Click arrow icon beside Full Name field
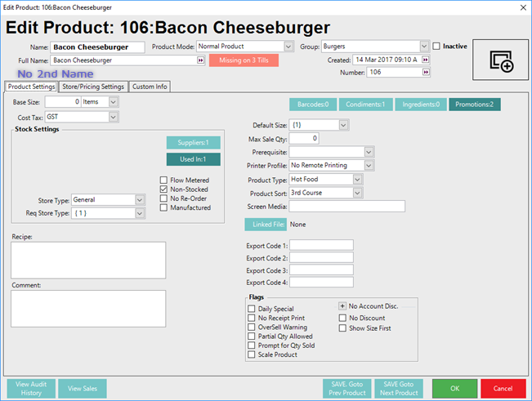The height and width of the screenshot is (401, 532). pos(200,60)
